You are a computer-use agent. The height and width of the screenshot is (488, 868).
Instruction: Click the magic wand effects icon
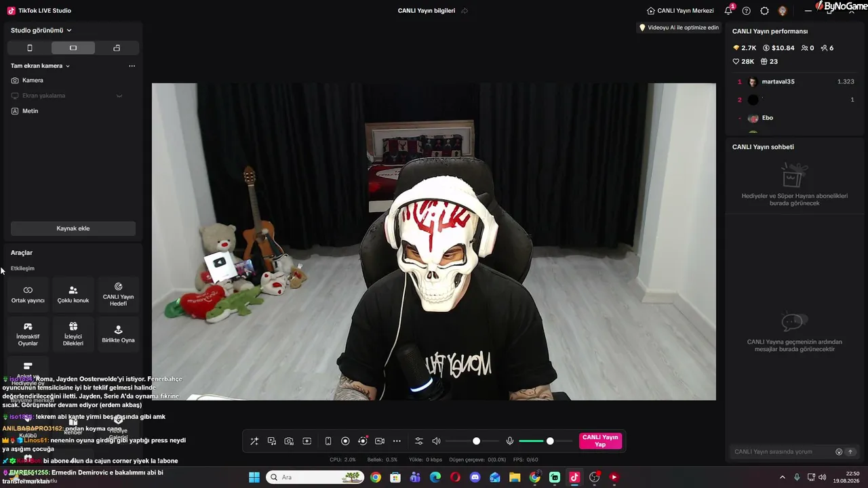(254, 441)
